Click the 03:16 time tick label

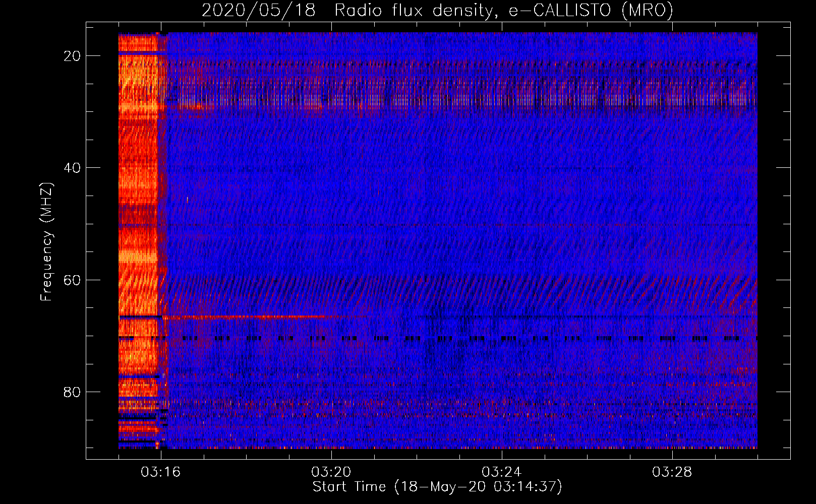pyautogui.click(x=161, y=472)
